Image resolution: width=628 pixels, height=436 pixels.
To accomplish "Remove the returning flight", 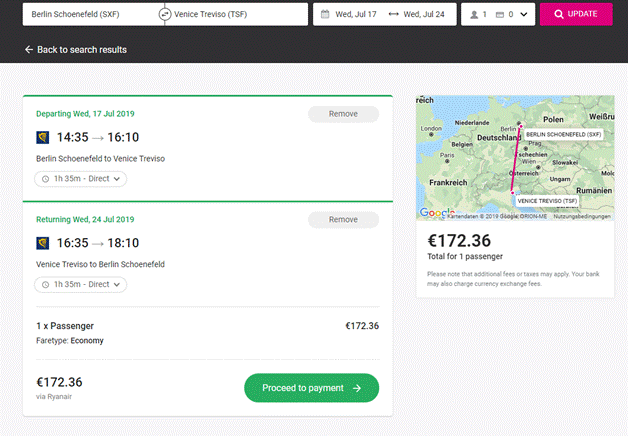I will (343, 220).
